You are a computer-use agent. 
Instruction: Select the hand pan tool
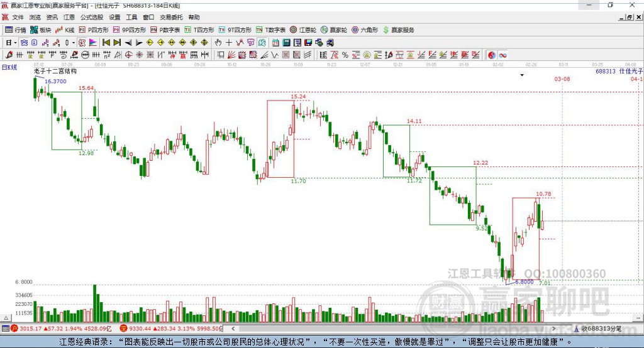point(218,43)
